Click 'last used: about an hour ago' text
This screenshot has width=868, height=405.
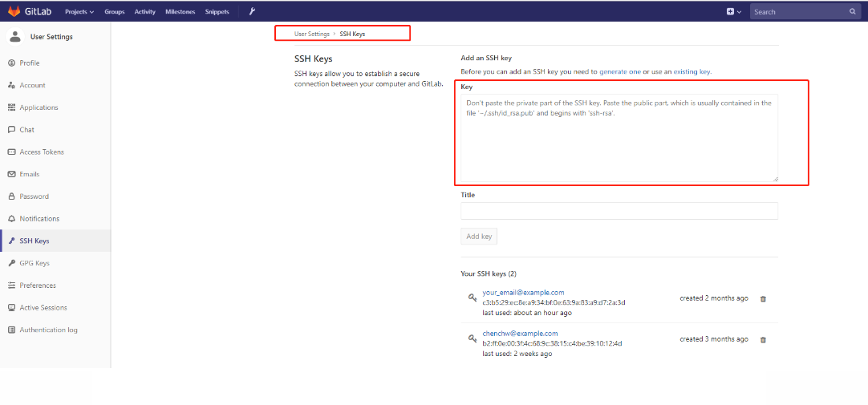coord(527,313)
